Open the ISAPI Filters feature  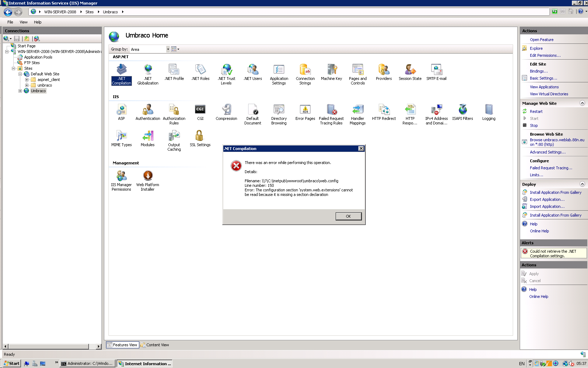463,112
